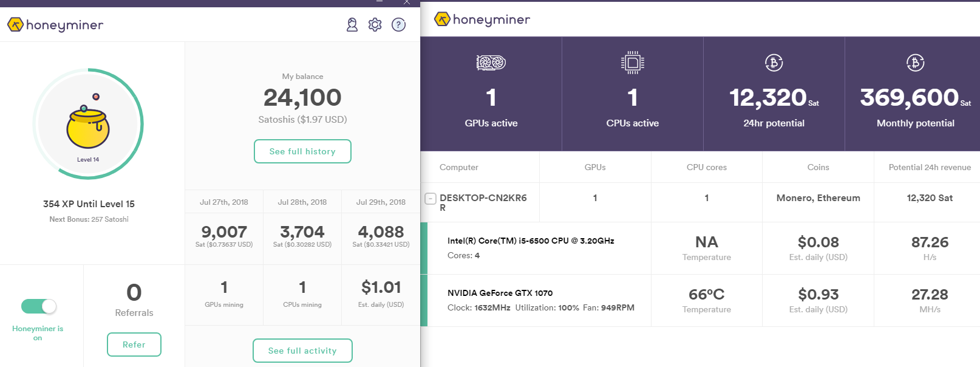Image resolution: width=980 pixels, height=367 pixels.
Task: Click the bitcoin icon above 24hr potential
Action: pyautogui.click(x=774, y=63)
